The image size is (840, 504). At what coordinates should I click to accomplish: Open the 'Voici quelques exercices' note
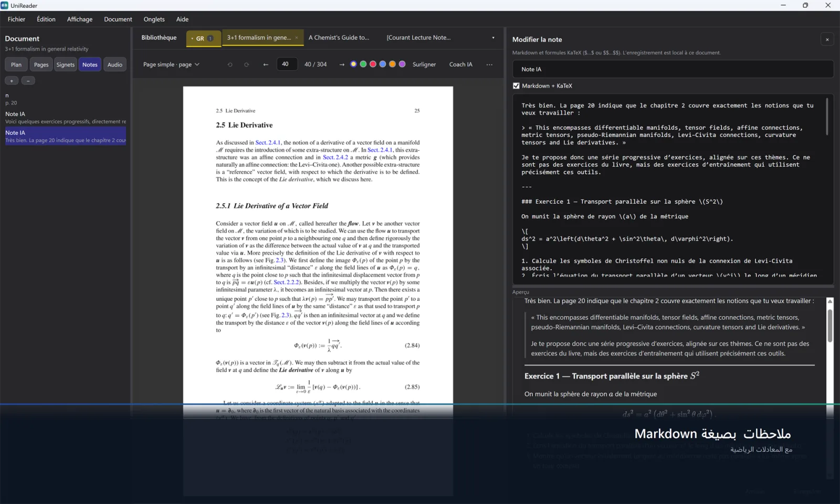point(66,118)
